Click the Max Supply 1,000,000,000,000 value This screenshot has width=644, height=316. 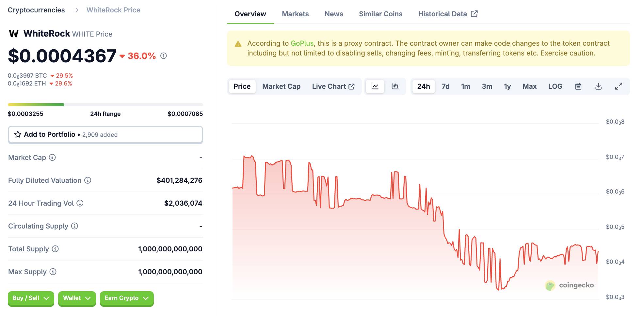(x=170, y=272)
